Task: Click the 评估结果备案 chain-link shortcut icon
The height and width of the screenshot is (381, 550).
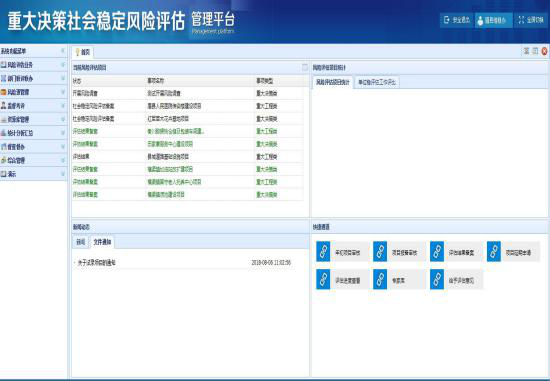Action: point(437,252)
